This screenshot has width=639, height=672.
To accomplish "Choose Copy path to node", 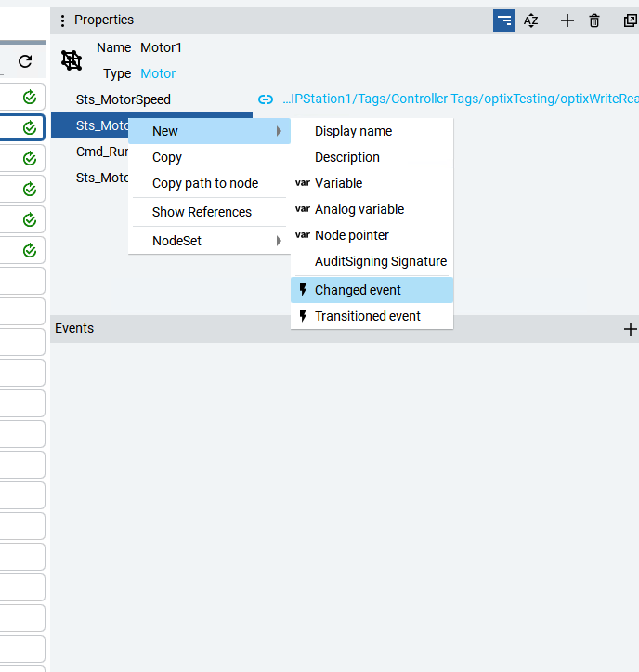I will click(x=209, y=183).
